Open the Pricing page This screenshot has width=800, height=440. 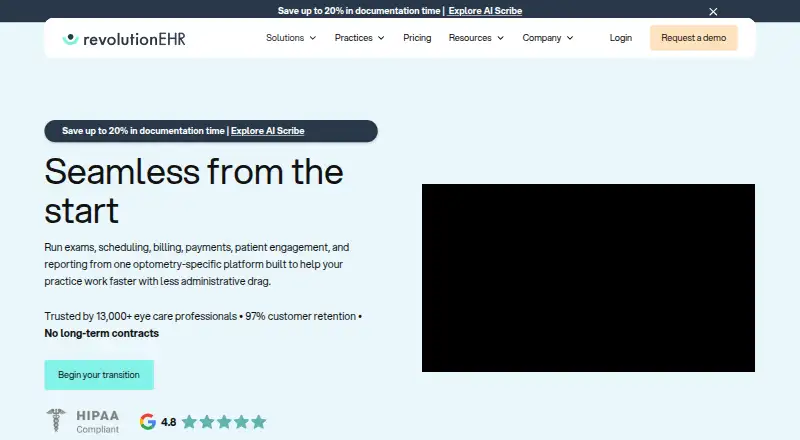tap(417, 38)
